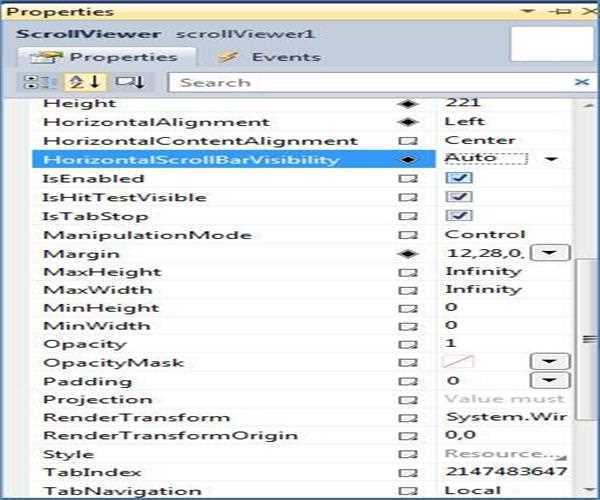Toggle the IsEnabled checkbox

(x=459, y=178)
